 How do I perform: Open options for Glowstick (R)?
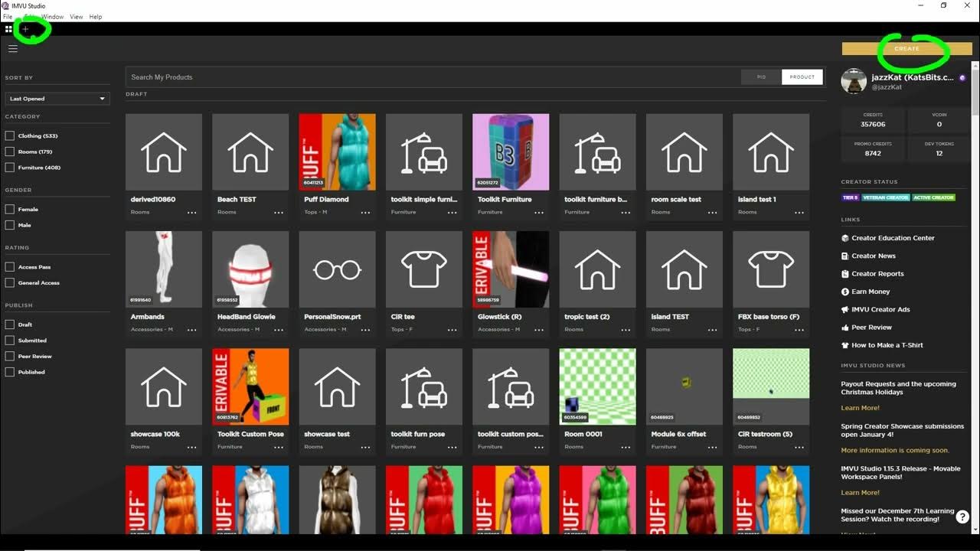[539, 330]
